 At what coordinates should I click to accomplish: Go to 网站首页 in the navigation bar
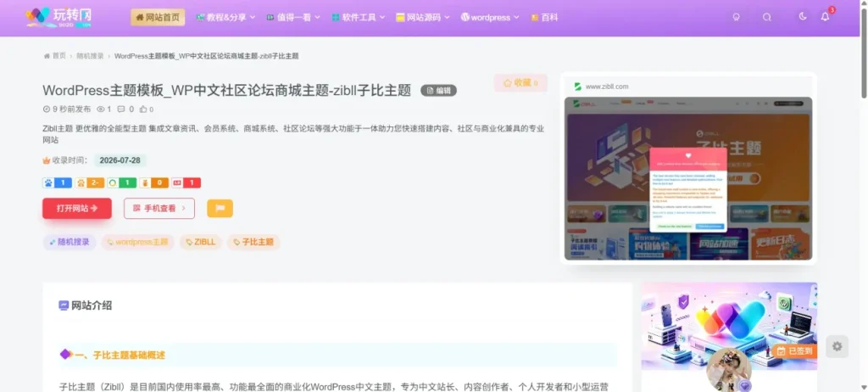point(158,17)
